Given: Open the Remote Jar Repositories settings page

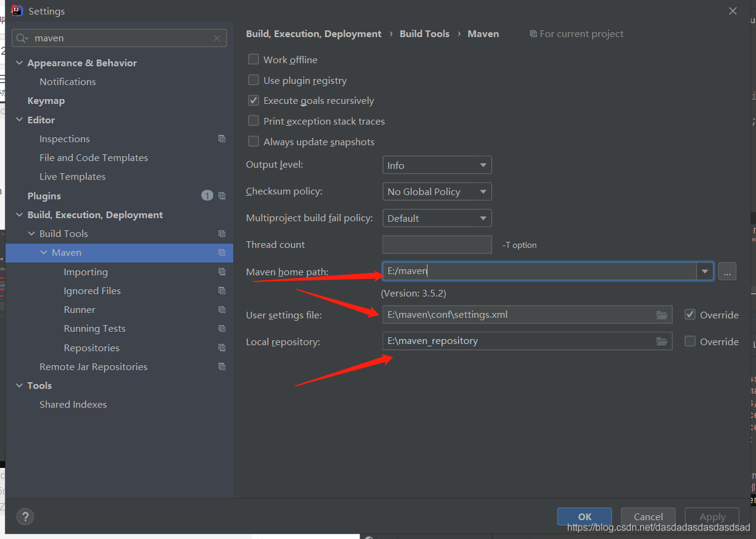Looking at the screenshot, I should (x=94, y=366).
